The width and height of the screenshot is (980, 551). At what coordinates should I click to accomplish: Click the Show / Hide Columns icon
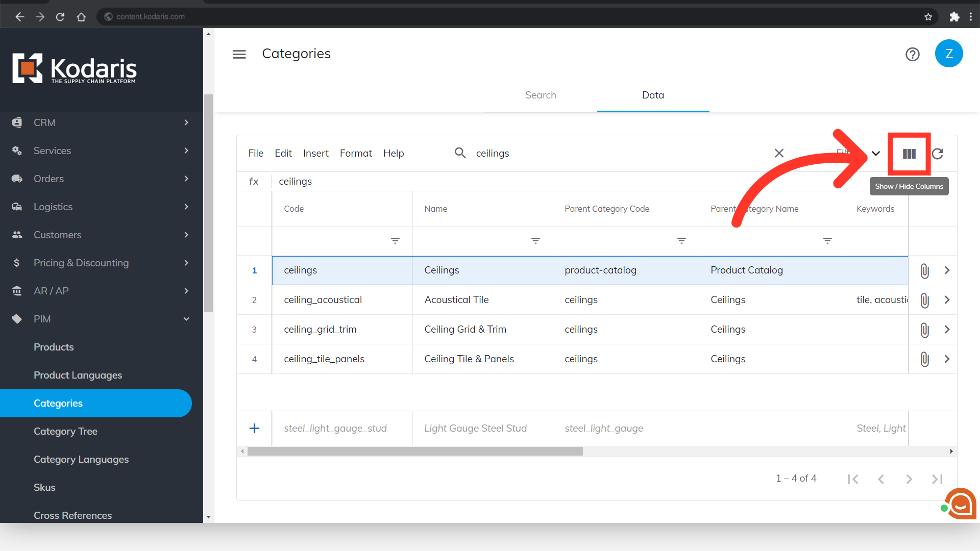pyautogui.click(x=909, y=154)
